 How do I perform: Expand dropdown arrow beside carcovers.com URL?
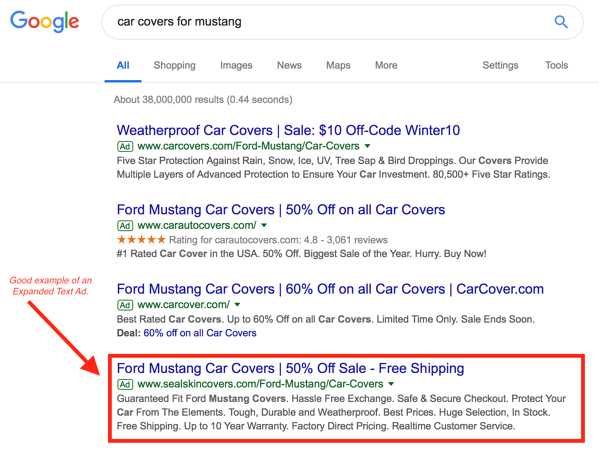tap(367, 146)
